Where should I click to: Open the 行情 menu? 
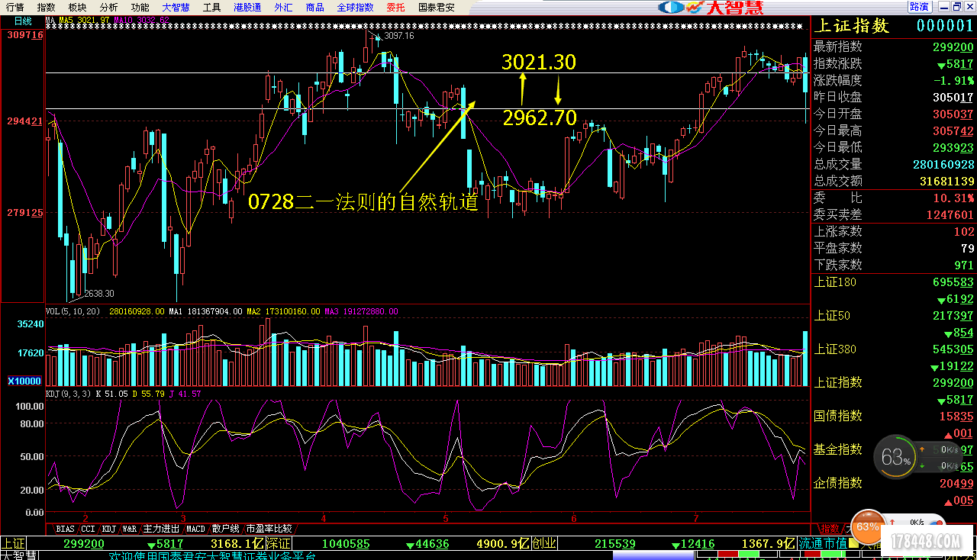(15, 7)
